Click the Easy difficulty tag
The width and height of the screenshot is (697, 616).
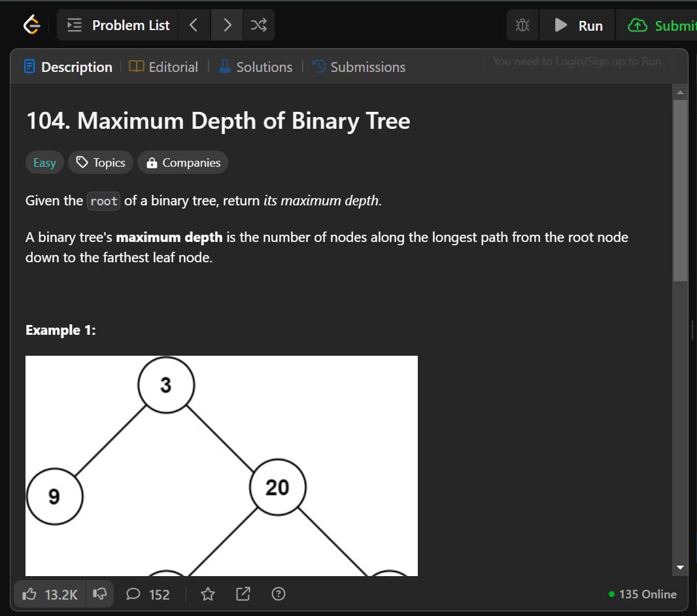tap(44, 163)
